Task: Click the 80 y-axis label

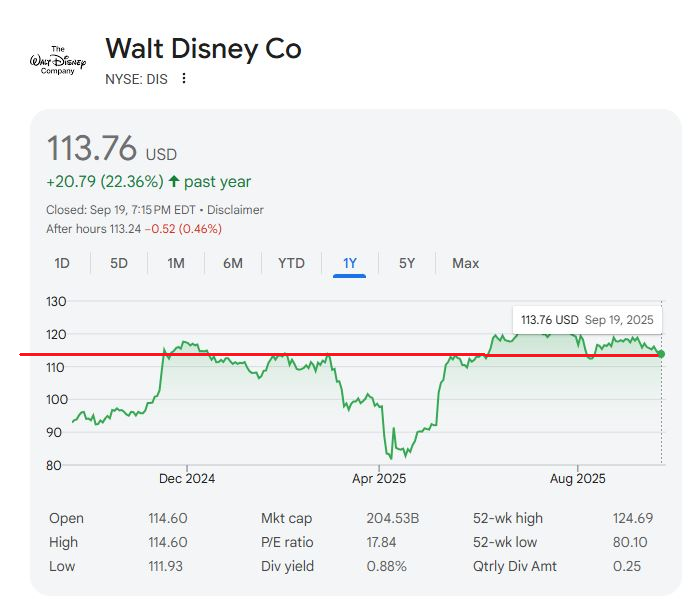Action: pos(54,465)
